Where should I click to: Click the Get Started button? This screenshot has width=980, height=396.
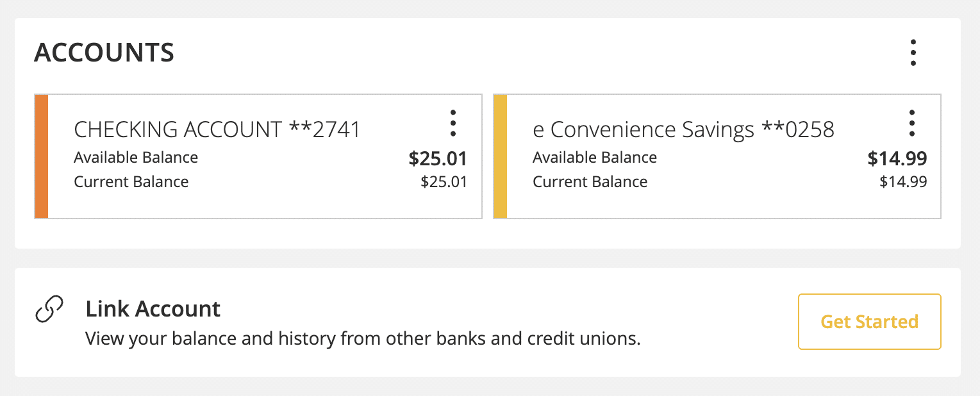[869, 322]
